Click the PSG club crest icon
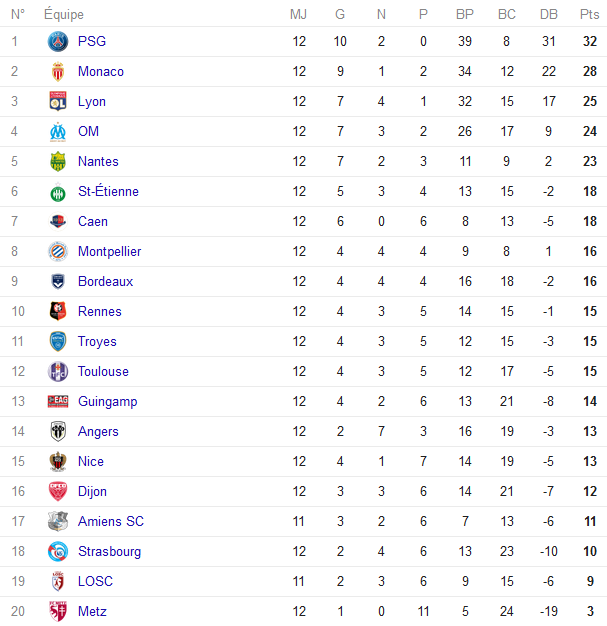This screenshot has height=626, width=607. pyautogui.click(x=58, y=42)
